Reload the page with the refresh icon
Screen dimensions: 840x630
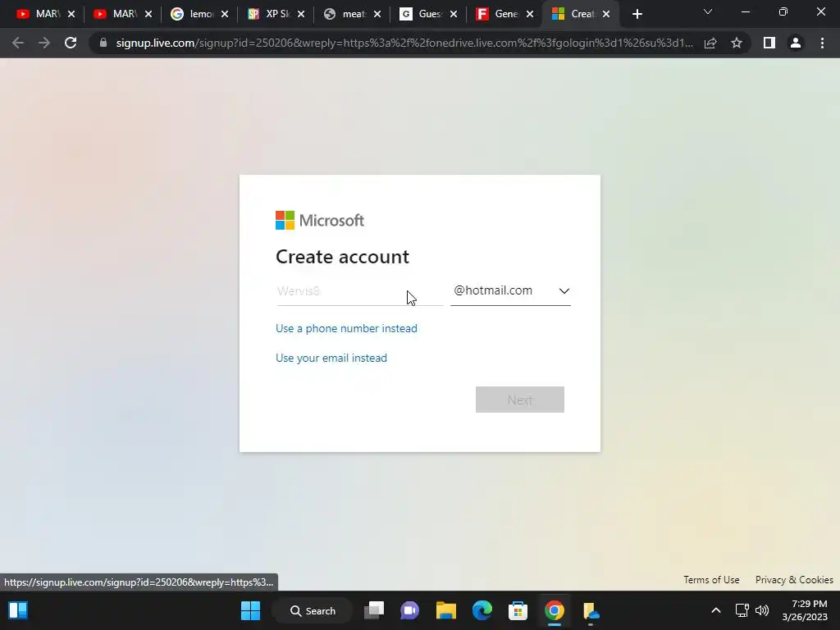71,43
